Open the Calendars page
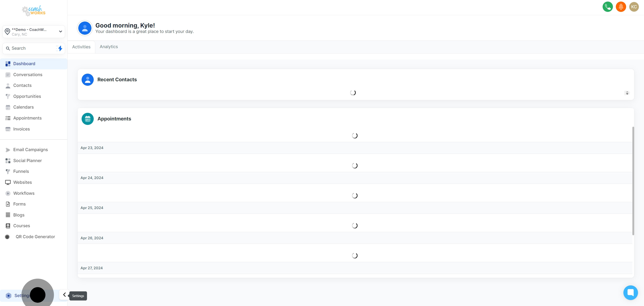This screenshot has height=306, width=644. tap(23, 107)
